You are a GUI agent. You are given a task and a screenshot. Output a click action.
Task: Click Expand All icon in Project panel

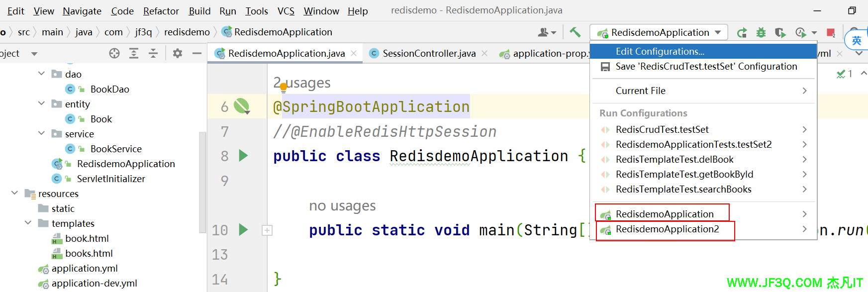[134, 53]
